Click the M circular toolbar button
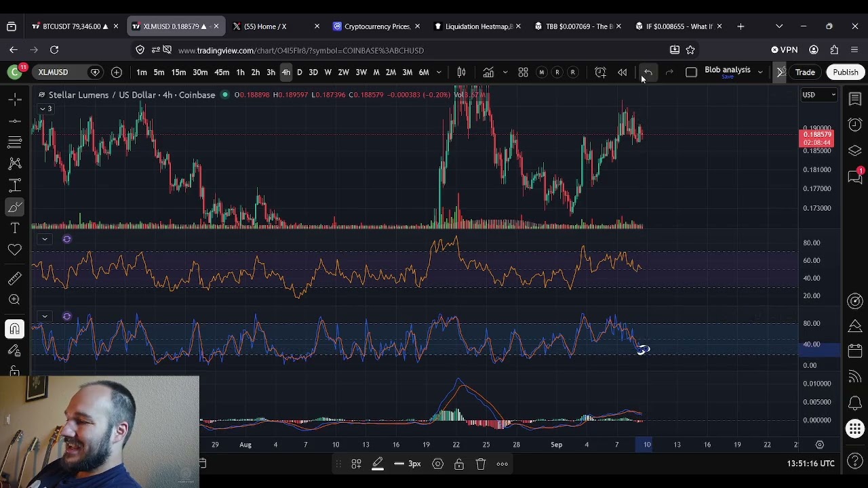 click(541, 72)
